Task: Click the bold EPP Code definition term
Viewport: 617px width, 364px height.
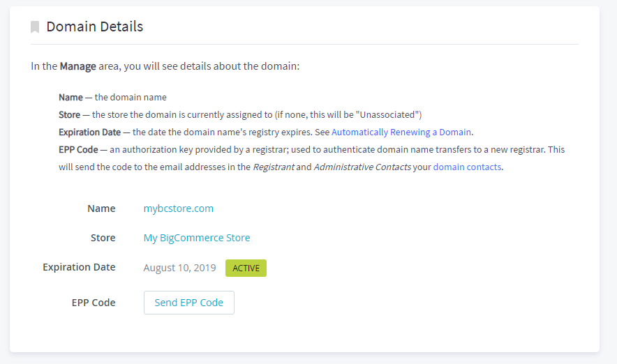Action: click(x=78, y=150)
